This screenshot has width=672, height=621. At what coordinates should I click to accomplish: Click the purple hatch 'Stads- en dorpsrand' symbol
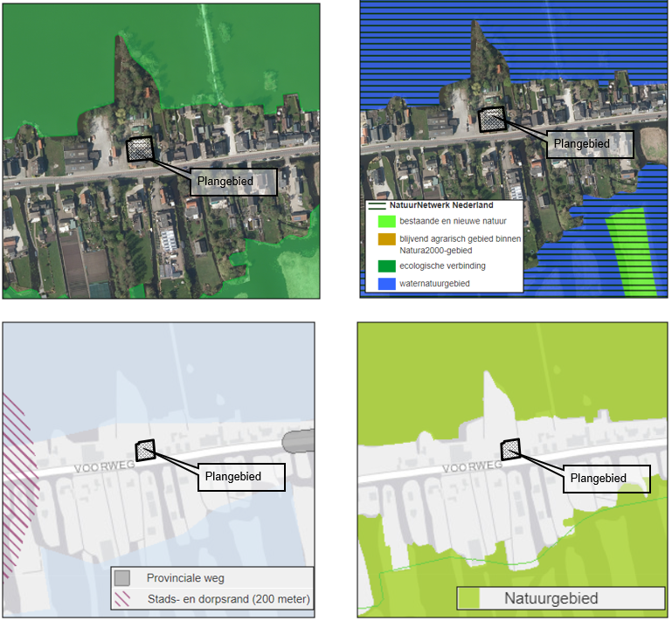click(122, 599)
